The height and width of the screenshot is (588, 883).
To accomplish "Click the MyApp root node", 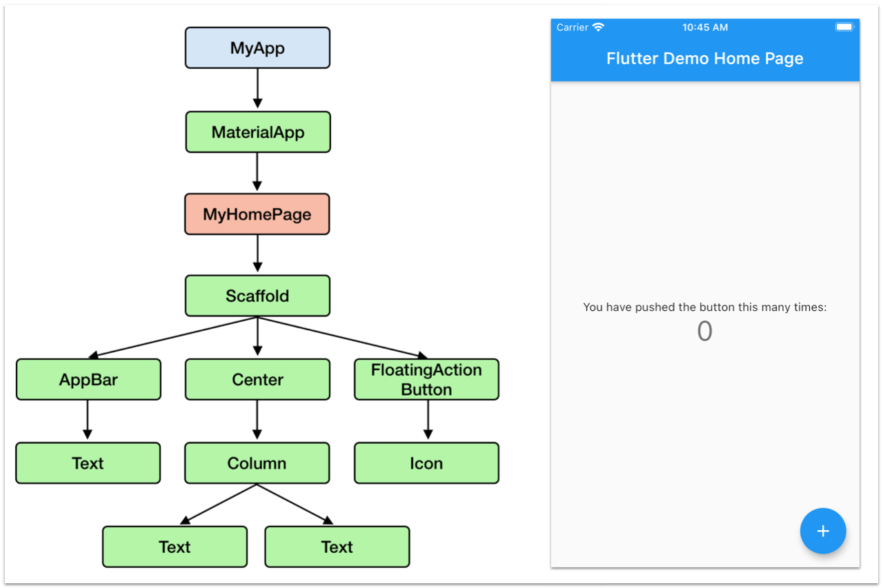I will pos(257,48).
